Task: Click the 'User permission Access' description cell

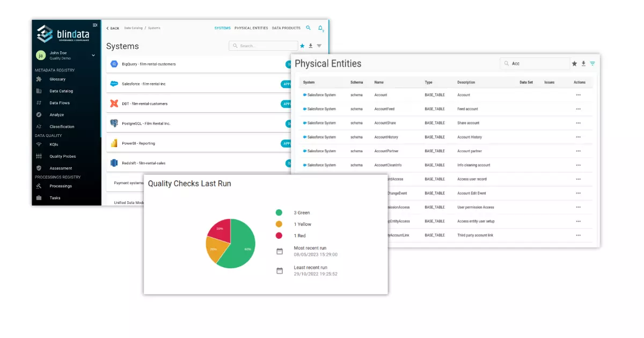Action: 475,207
